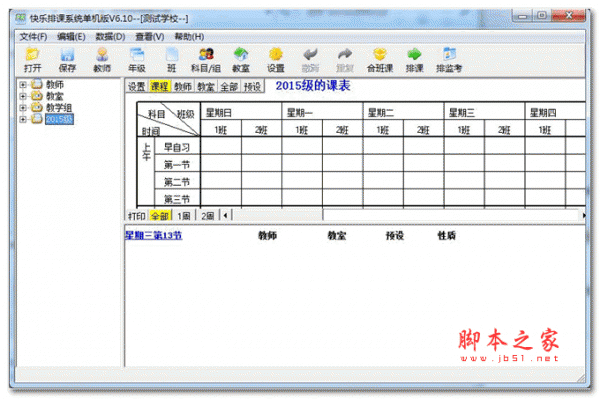
Task: Click the 第三节 row label
Action: coord(177,199)
